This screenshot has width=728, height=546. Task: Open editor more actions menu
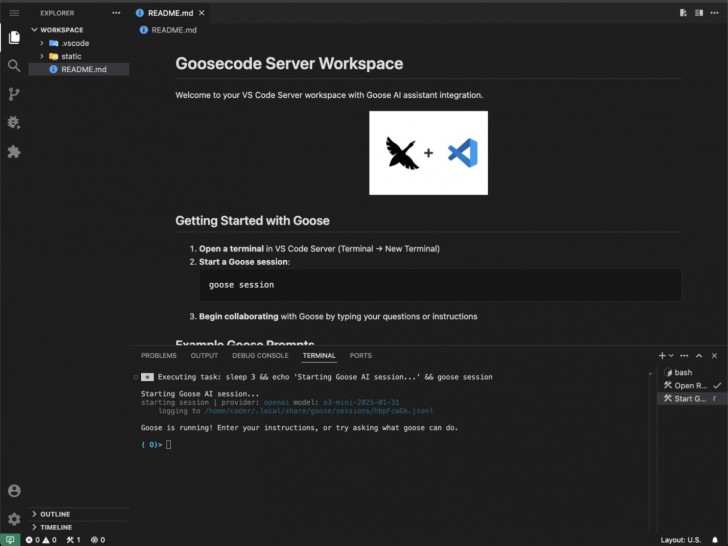(x=715, y=13)
